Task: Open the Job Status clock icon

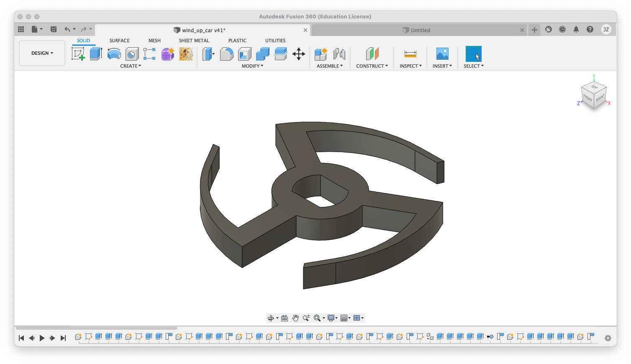Action: [x=562, y=29]
